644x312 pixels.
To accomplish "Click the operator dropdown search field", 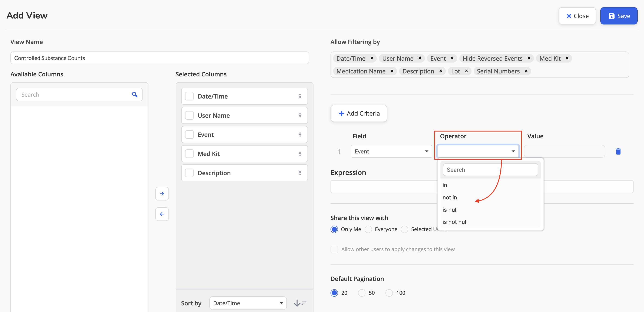I will 490,170.
